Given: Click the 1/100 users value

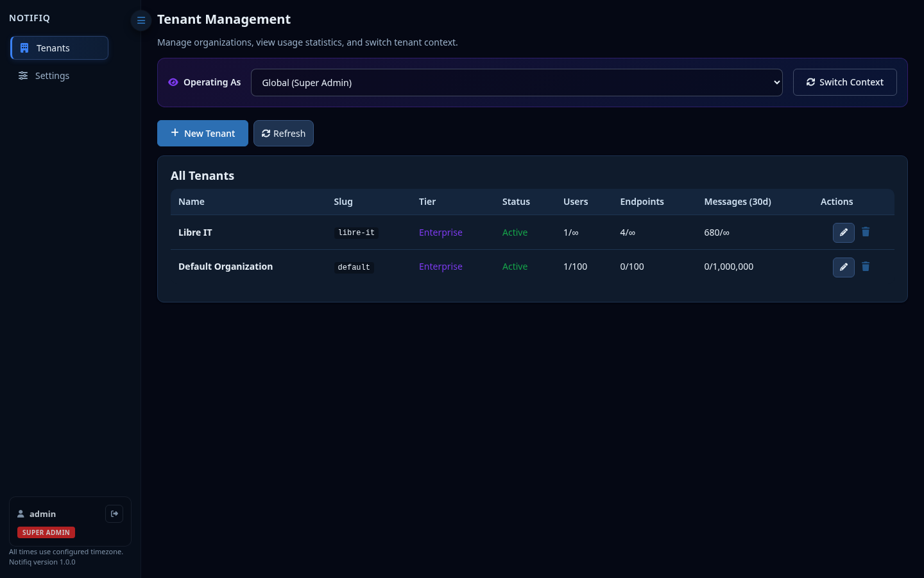Looking at the screenshot, I should 575,267.
